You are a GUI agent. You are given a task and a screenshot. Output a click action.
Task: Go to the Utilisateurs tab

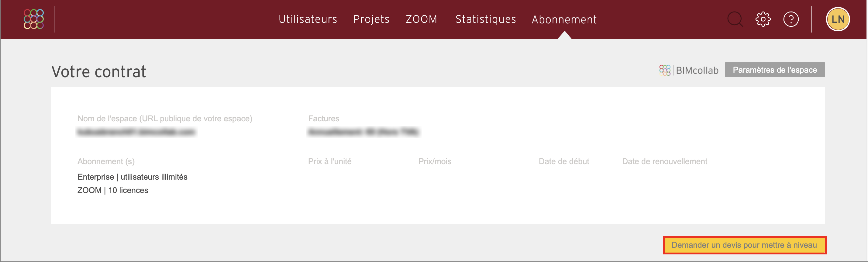pos(308,19)
